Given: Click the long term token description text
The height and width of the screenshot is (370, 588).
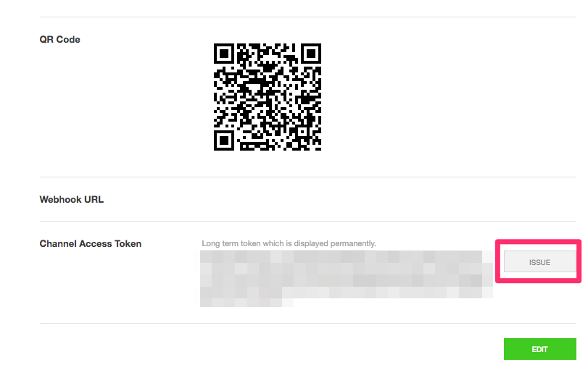Looking at the screenshot, I should coord(289,243).
